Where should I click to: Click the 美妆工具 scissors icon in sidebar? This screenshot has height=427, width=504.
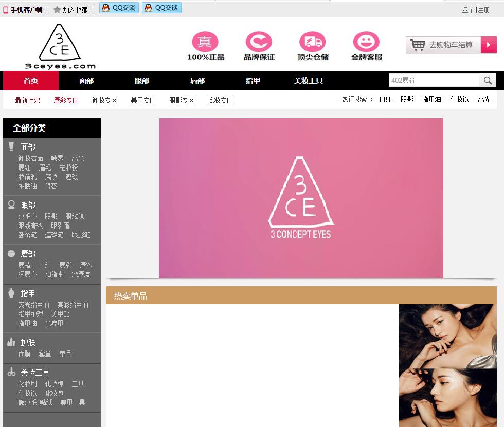coord(11,372)
